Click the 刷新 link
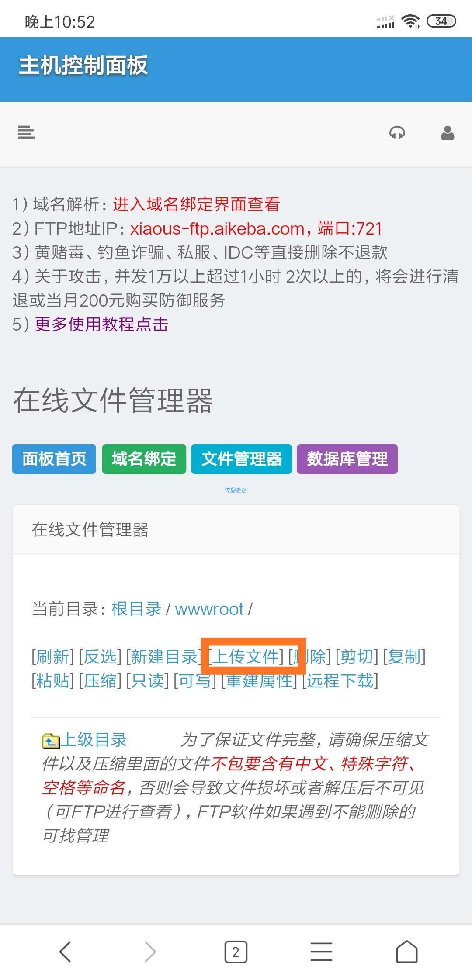Image resolution: width=472 pixels, height=980 pixels. [52, 657]
